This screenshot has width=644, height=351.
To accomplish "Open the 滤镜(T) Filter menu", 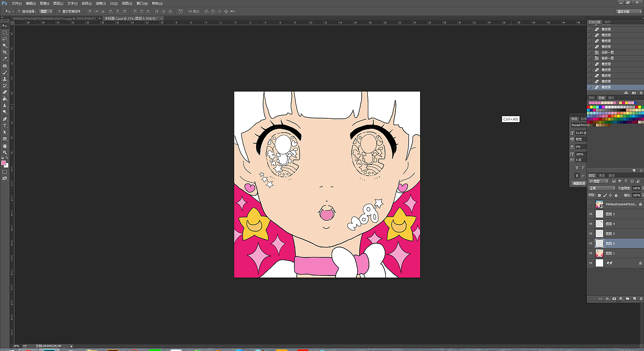I will [x=101, y=4].
